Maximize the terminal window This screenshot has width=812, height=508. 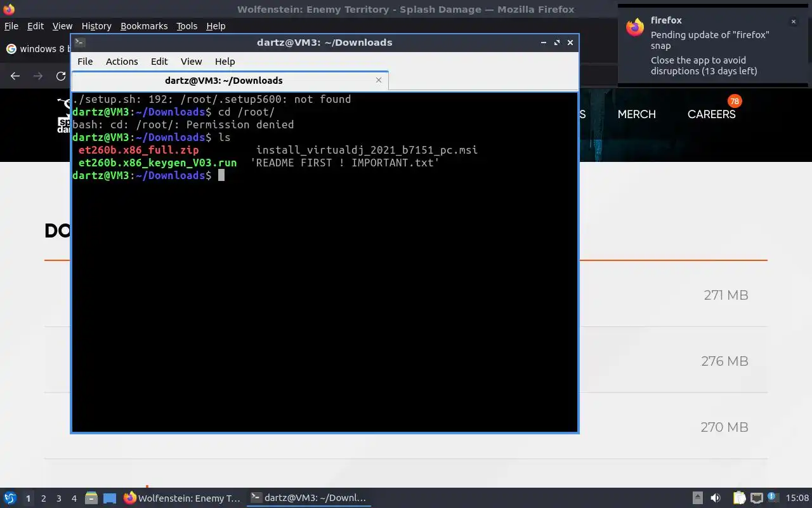coord(557,43)
